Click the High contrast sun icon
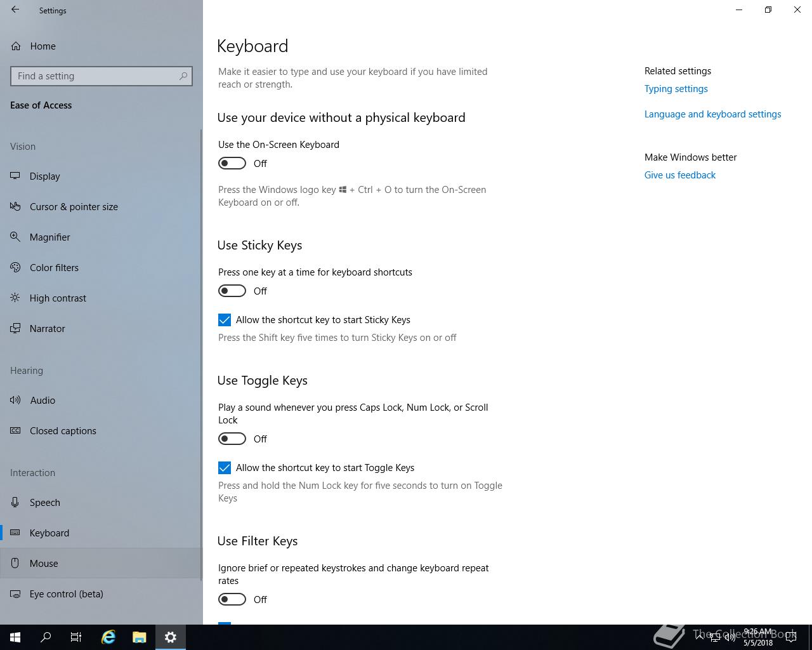This screenshot has width=812, height=650. tap(15, 298)
